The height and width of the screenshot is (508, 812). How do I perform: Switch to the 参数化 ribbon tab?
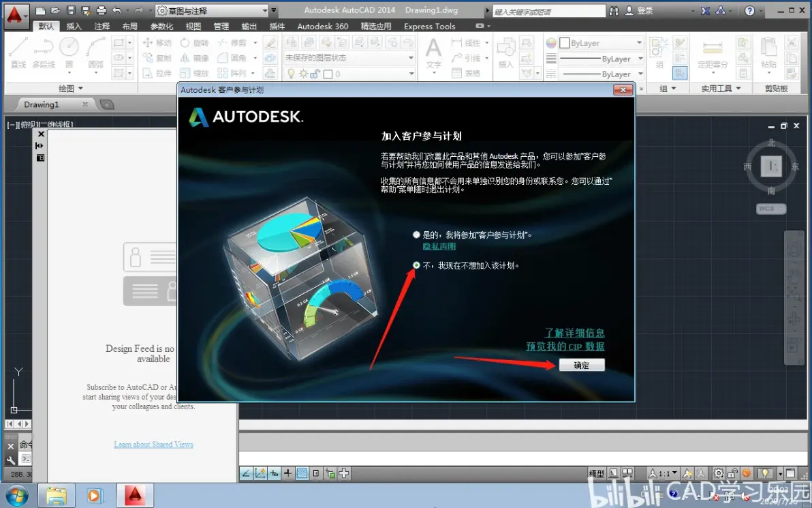tap(161, 26)
